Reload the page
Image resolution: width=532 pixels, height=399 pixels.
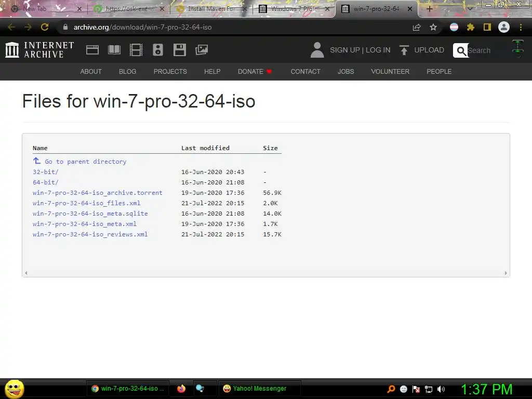click(45, 27)
